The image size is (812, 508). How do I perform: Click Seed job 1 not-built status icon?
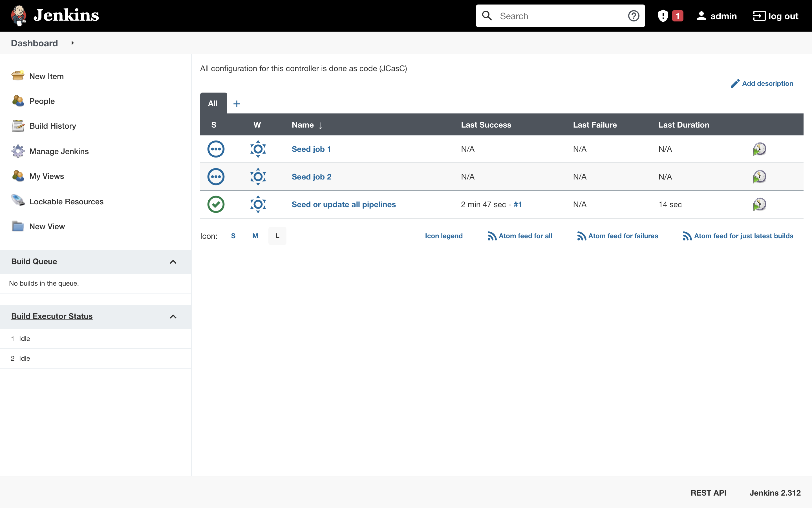(x=216, y=149)
